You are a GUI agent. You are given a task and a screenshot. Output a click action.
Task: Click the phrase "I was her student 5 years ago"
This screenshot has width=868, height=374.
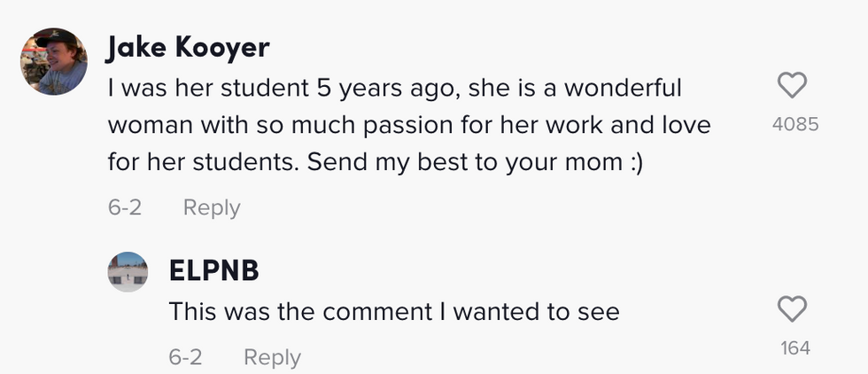266,89
